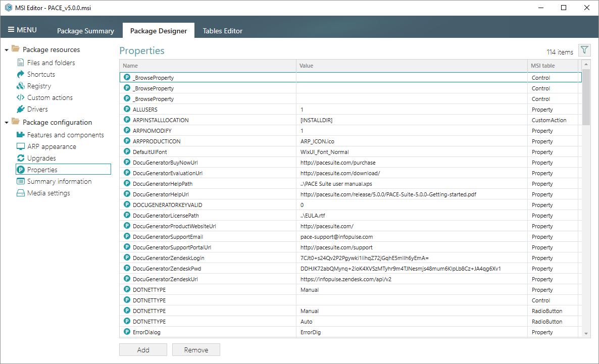The image size is (599, 364).
Task: Open Summary information
Action: pyautogui.click(x=59, y=181)
